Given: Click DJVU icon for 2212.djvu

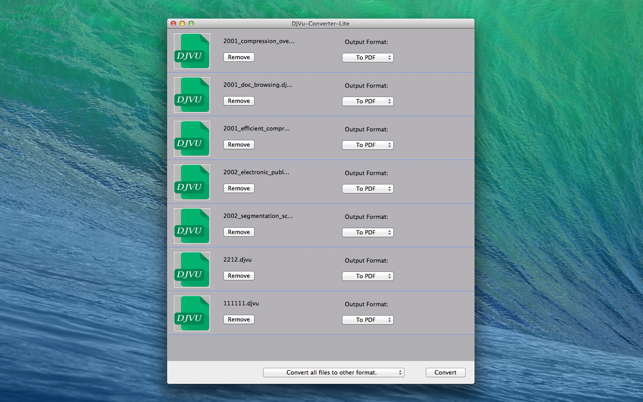Looking at the screenshot, I should tap(192, 270).
